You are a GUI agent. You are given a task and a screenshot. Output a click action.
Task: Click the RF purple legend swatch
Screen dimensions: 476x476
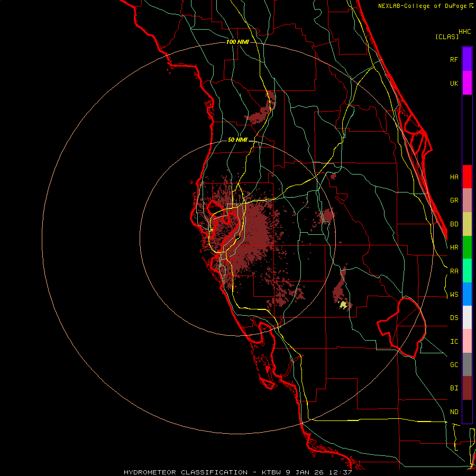click(467, 59)
